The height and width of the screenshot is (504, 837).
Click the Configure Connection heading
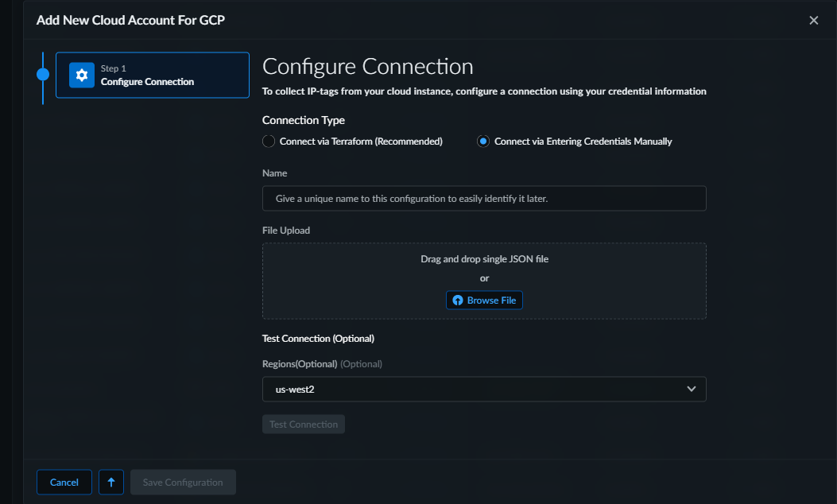point(367,67)
